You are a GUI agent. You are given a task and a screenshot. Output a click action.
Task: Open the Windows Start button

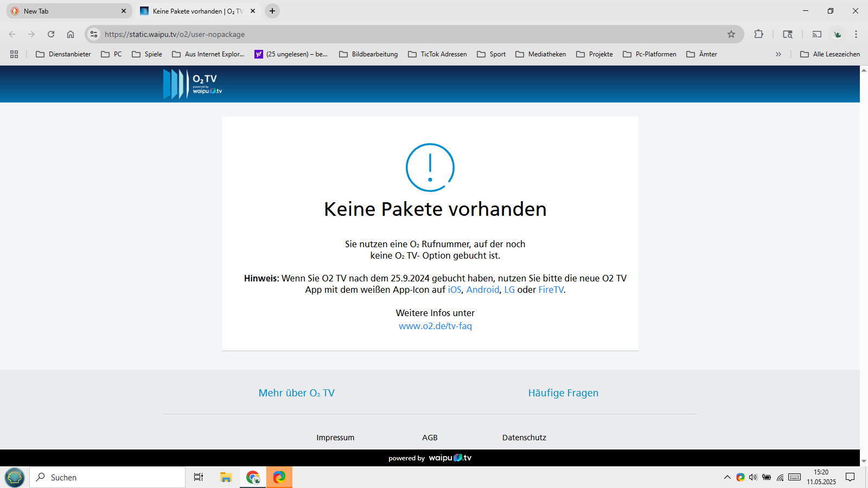coord(15,477)
